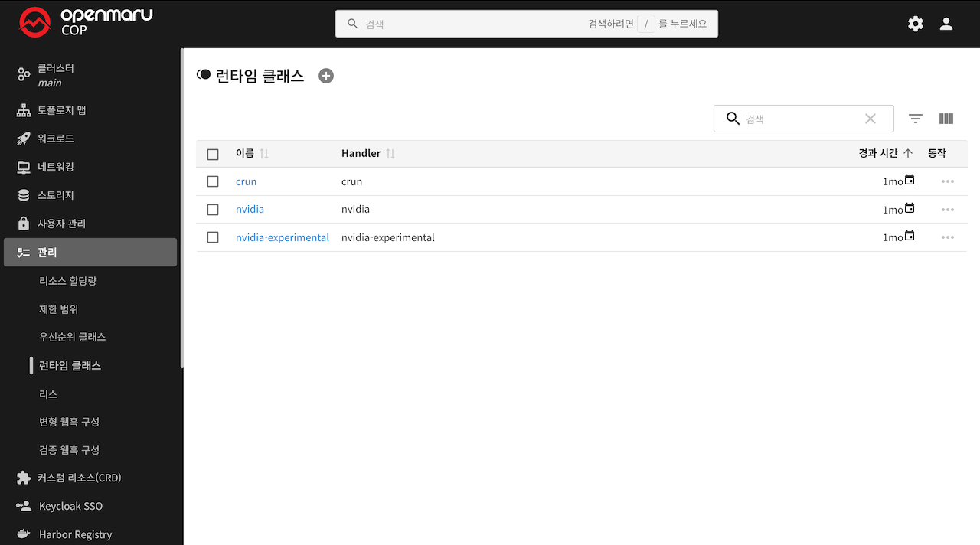Sort by 경과 시간 column arrow
Screen dimensions: 980x545
pyautogui.click(x=908, y=153)
